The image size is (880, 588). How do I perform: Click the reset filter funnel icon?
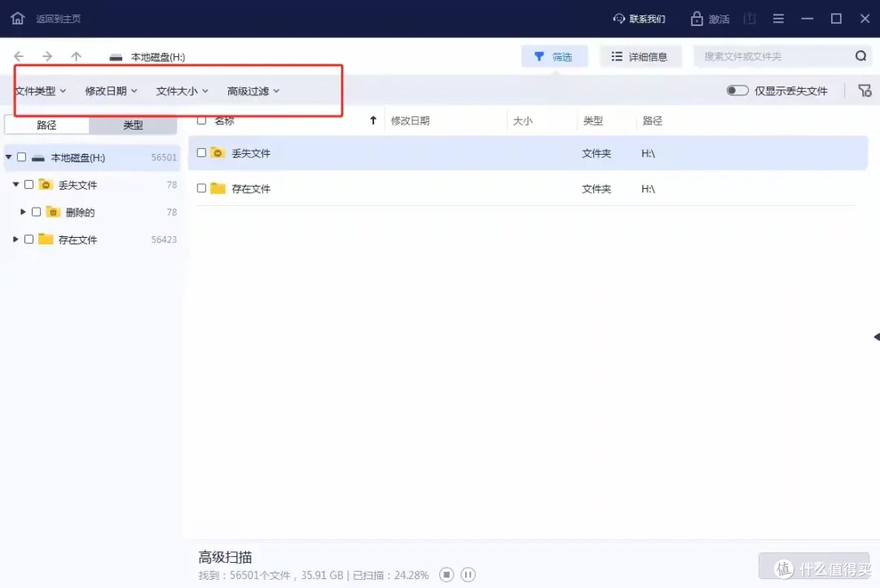(865, 90)
